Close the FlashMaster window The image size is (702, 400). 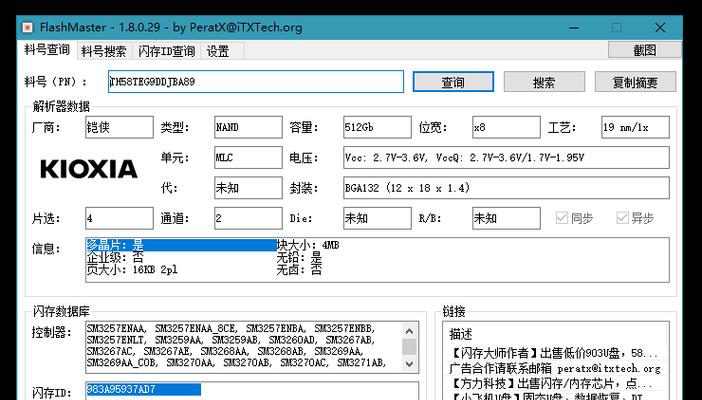(x=659, y=28)
